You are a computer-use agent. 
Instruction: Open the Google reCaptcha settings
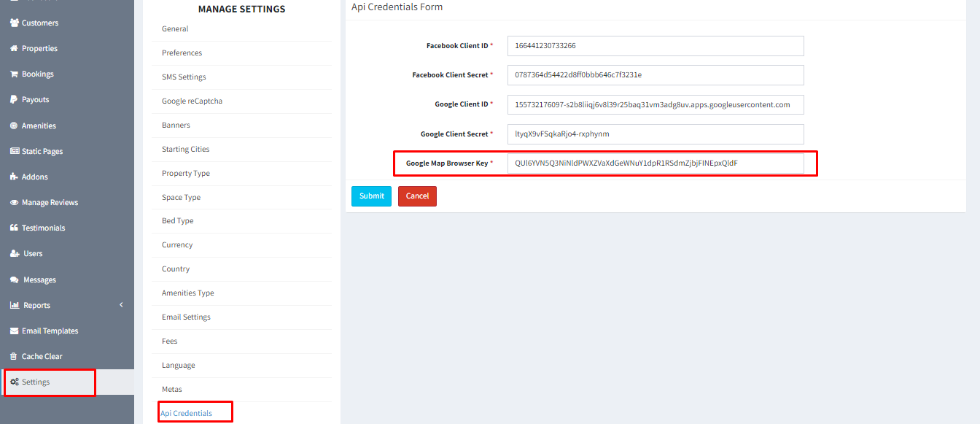click(x=192, y=101)
